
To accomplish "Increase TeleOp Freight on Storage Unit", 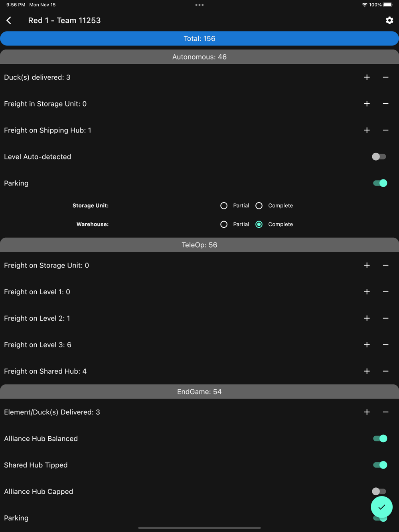I will (367, 265).
